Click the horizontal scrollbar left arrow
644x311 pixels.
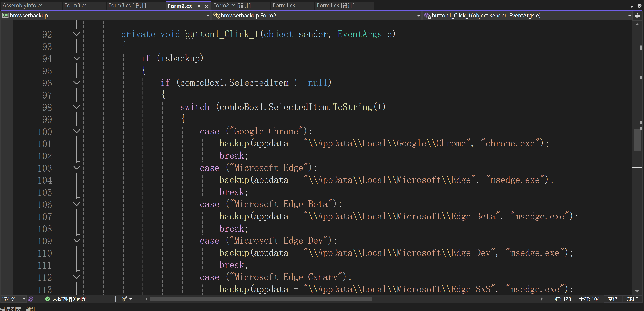click(147, 299)
